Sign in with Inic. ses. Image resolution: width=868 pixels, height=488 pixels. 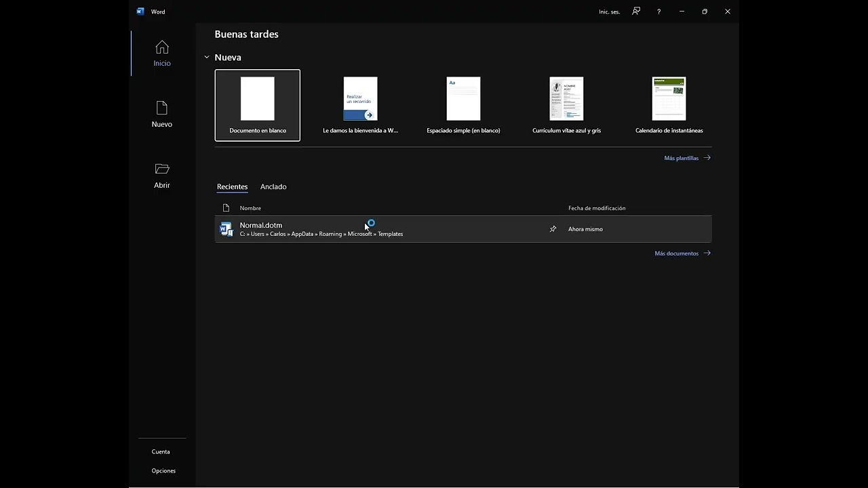pyautogui.click(x=610, y=12)
